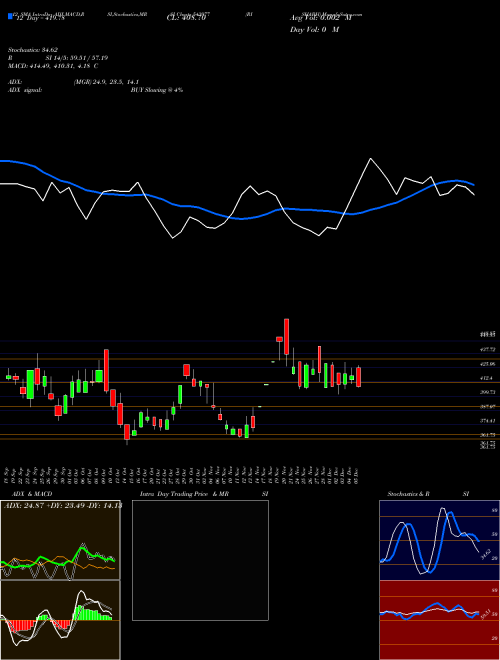Click the 'SI 14/3: 59.51 / 57.19' value
The height and width of the screenshot is (660, 500).
pyautogui.click(x=77, y=58)
